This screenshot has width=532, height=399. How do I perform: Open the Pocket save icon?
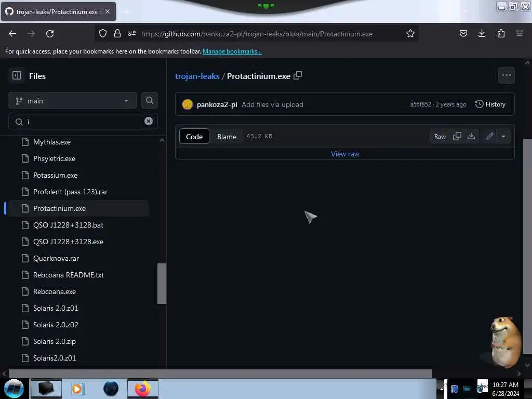(x=463, y=33)
